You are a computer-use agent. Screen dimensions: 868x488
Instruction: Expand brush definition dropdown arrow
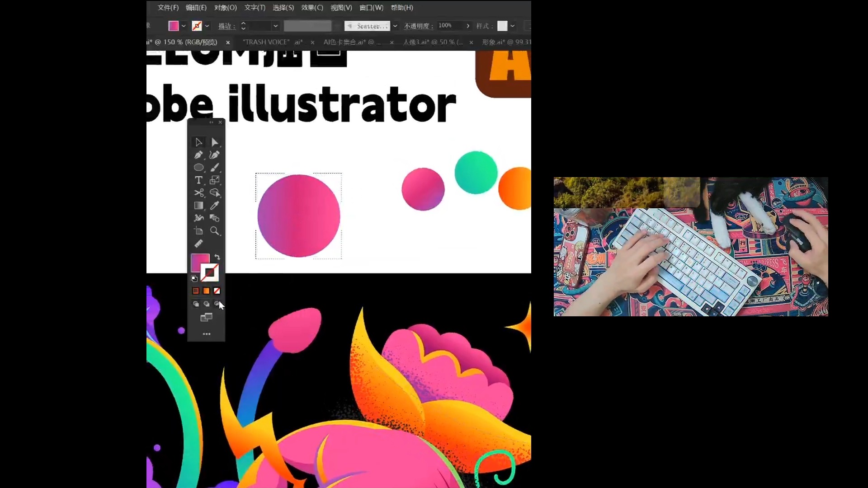point(395,26)
